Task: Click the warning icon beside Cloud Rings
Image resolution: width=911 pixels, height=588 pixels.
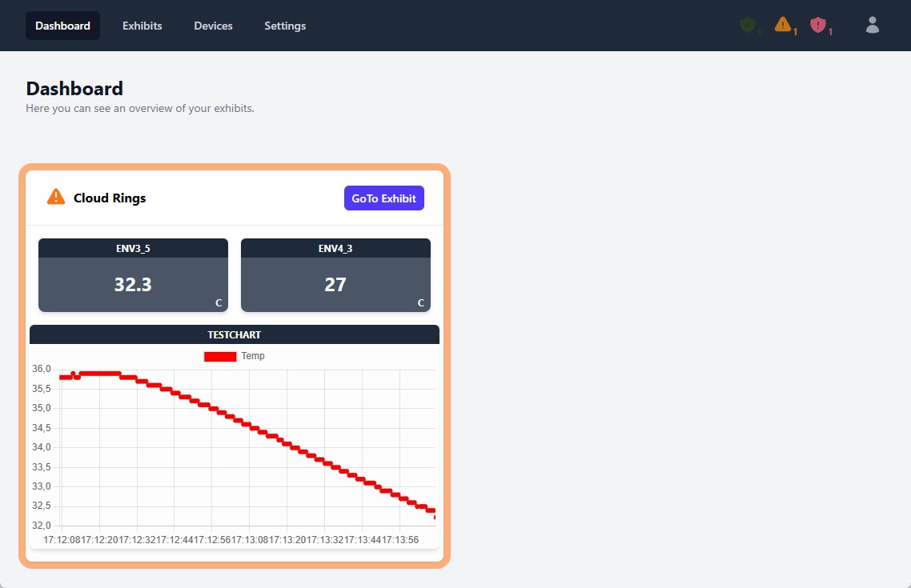Action: coord(56,197)
